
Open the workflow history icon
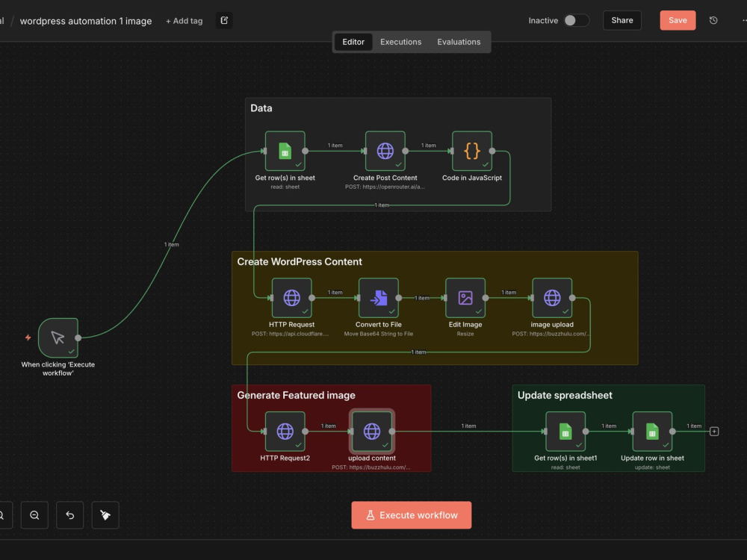[x=713, y=20]
